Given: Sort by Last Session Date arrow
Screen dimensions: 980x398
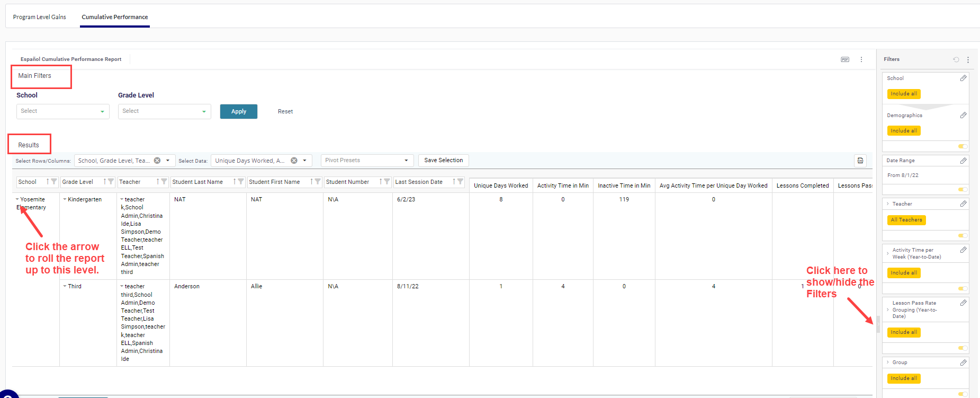Looking at the screenshot, I should point(454,182).
